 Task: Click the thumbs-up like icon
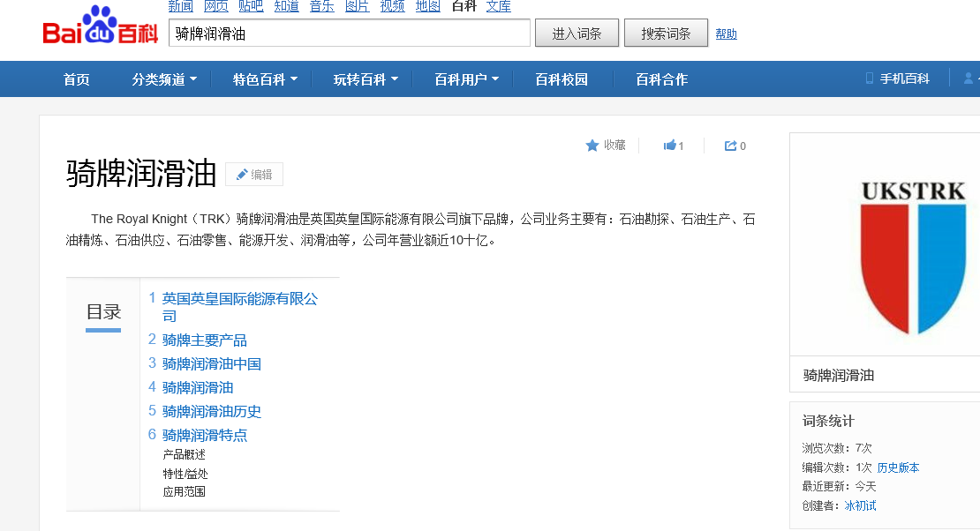point(669,146)
